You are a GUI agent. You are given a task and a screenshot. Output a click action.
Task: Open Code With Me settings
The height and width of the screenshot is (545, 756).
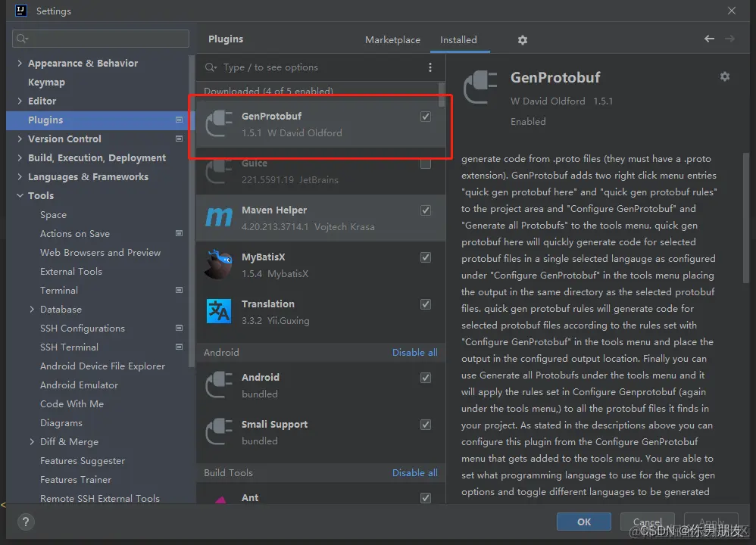(x=72, y=403)
